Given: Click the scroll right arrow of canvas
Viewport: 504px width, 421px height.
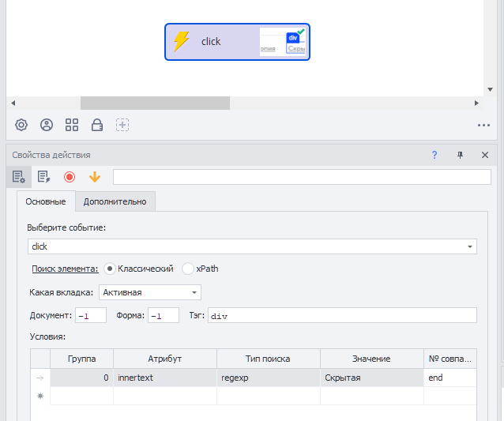Looking at the screenshot, I should tap(476, 103).
